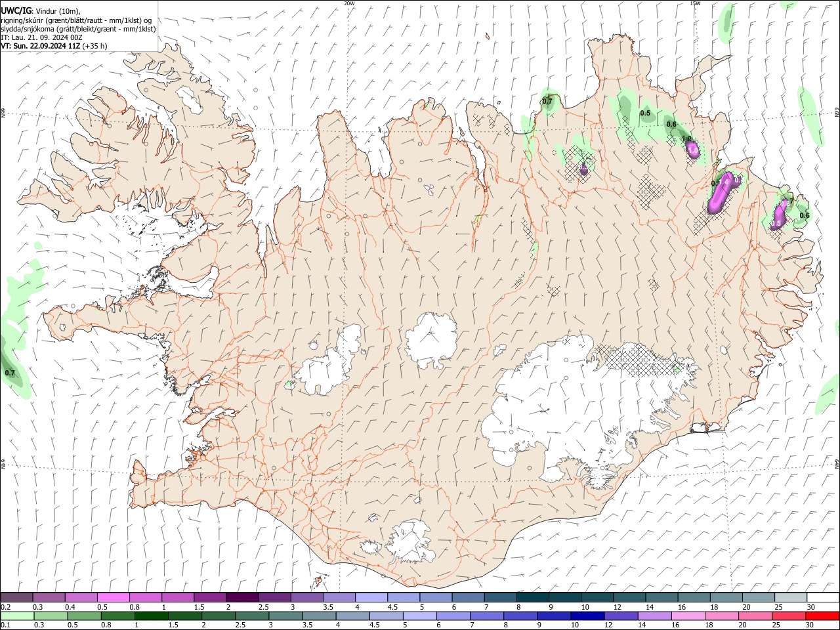Click the 0.7 value off the west coast
840x630 pixels.
(x=10, y=373)
